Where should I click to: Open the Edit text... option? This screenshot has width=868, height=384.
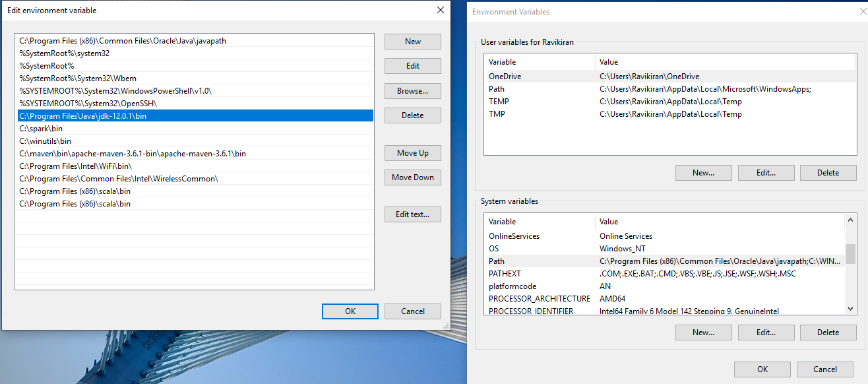[x=412, y=214]
